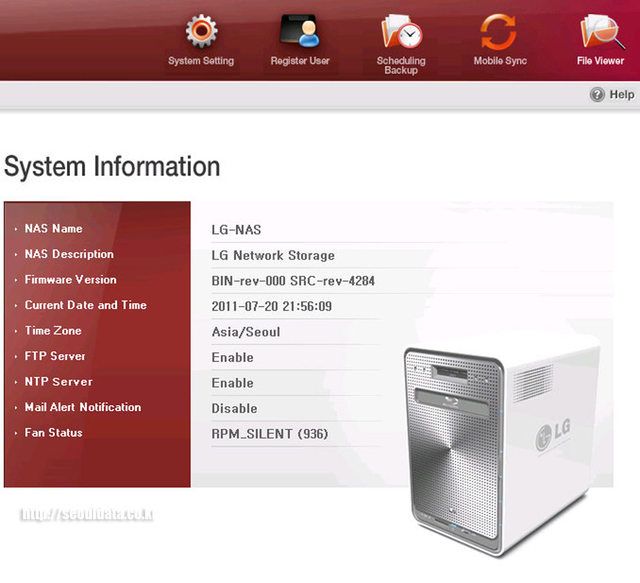The height and width of the screenshot is (583, 640).
Task: Select the NAS Name label
Action: click(x=53, y=229)
